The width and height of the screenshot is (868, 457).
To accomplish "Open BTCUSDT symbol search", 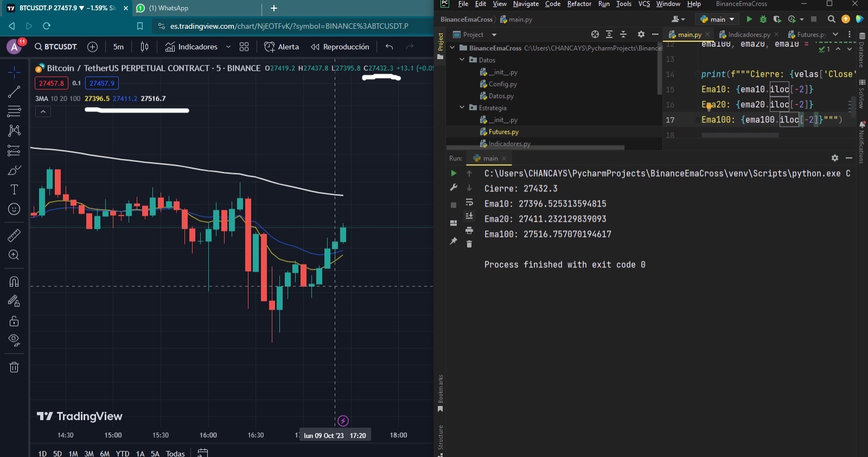I will (56, 47).
